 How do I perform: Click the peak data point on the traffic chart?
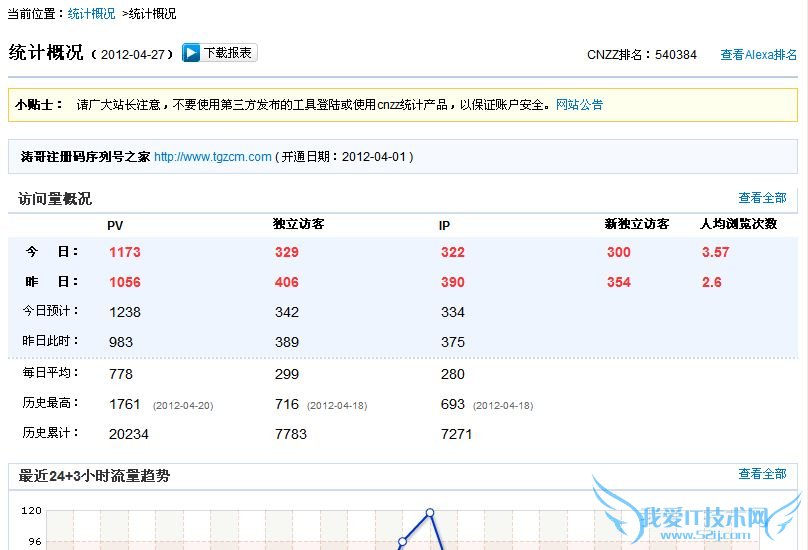[430, 513]
